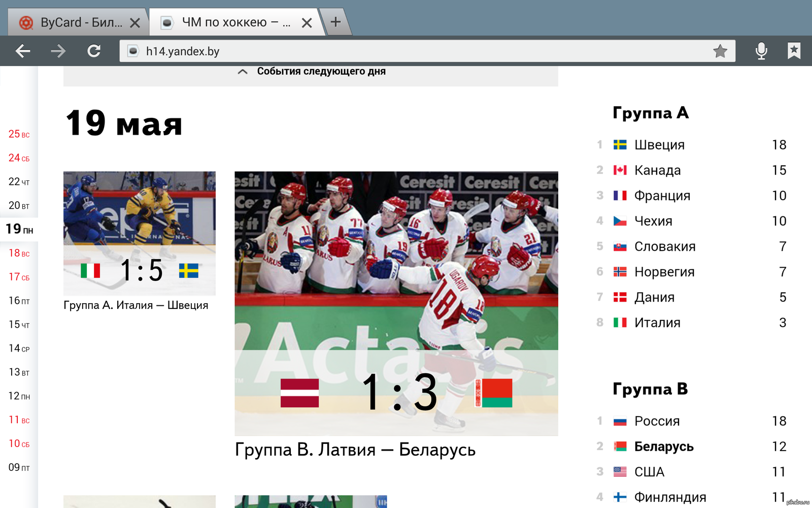Reload the page with refresh icon
The height and width of the screenshot is (508, 812).
pyautogui.click(x=94, y=51)
